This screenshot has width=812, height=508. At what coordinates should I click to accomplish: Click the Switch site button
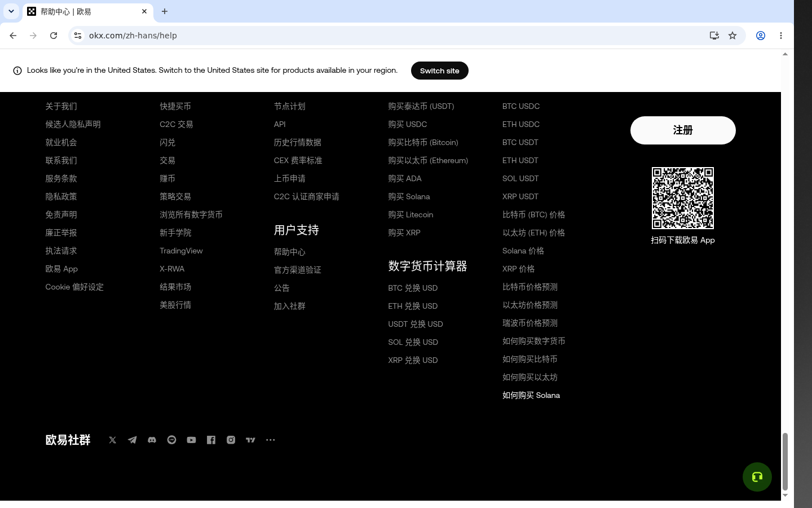pyautogui.click(x=440, y=71)
